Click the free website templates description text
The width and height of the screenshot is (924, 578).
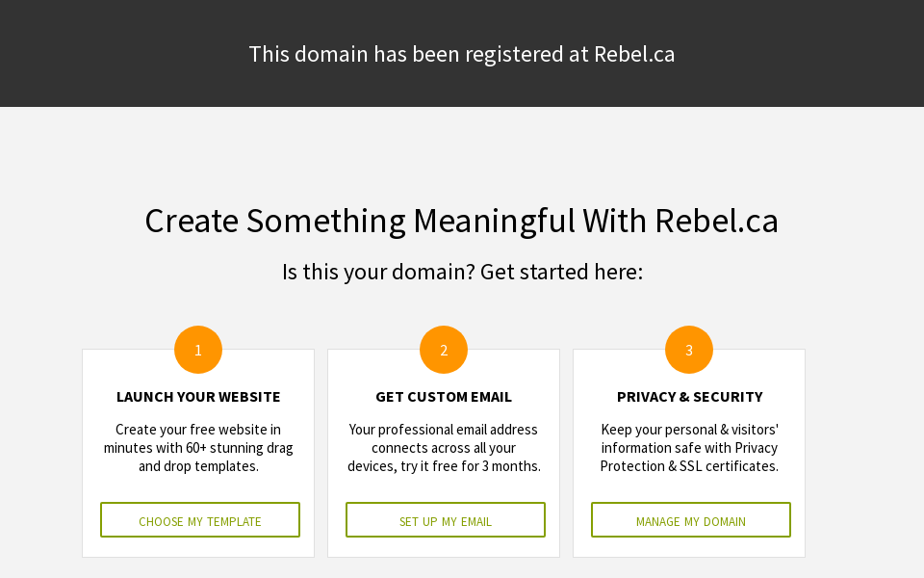pyautogui.click(x=198, y=448)
